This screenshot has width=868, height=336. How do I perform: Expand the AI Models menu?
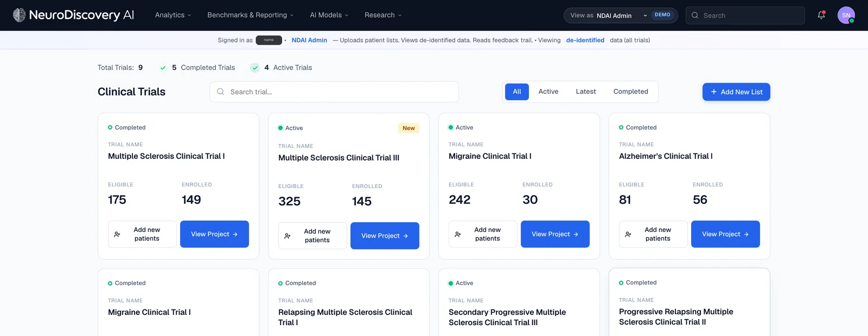tap(329, 15)
